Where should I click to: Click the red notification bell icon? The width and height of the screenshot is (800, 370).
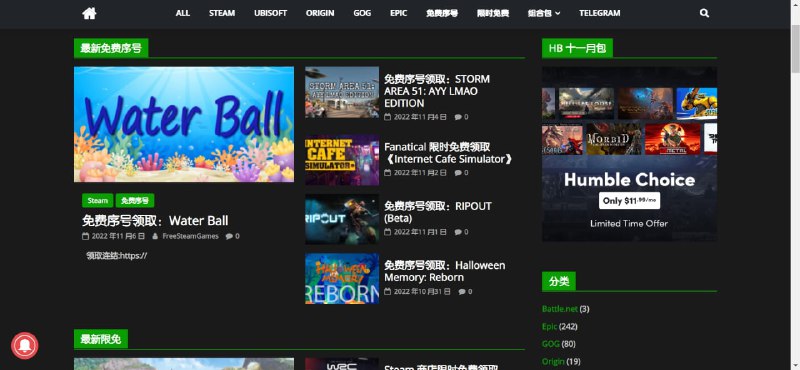(x=24, y=346)
